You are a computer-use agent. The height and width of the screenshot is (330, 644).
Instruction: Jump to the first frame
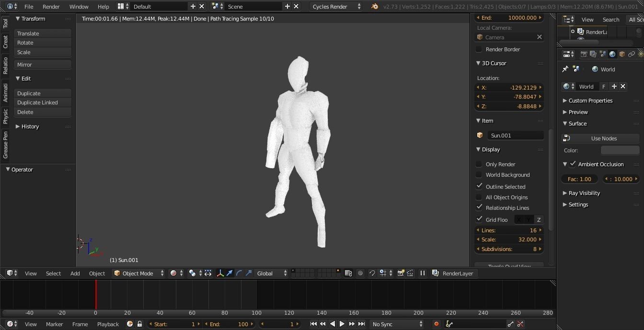[313, 324]
